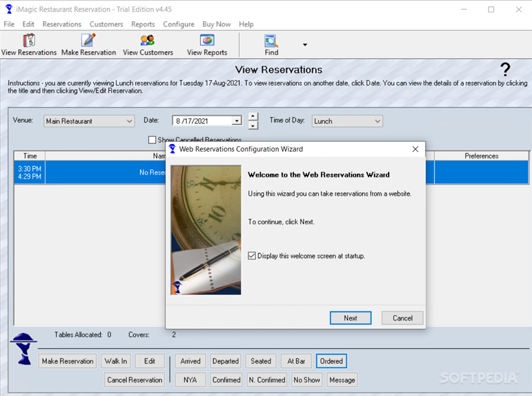The image size is (532, 396).
Task: Click the iMagic app icon in title bar
Action: tap(9, 9)
